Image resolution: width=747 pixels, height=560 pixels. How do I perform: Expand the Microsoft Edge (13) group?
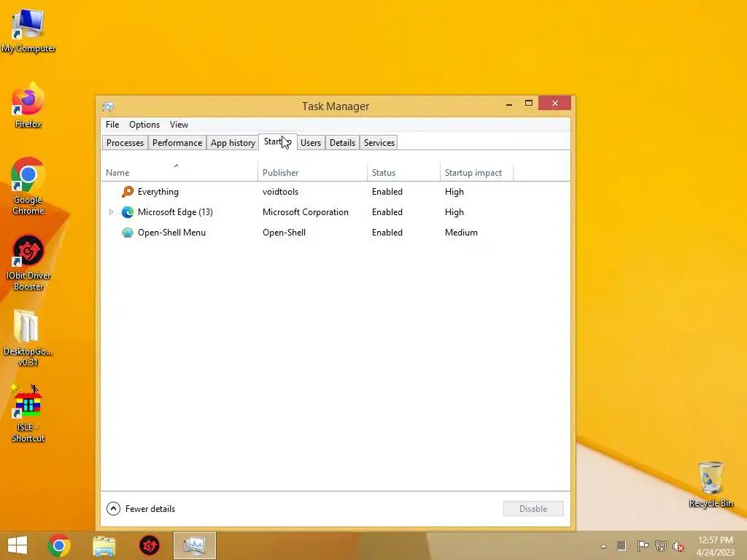tap(111, 212)
